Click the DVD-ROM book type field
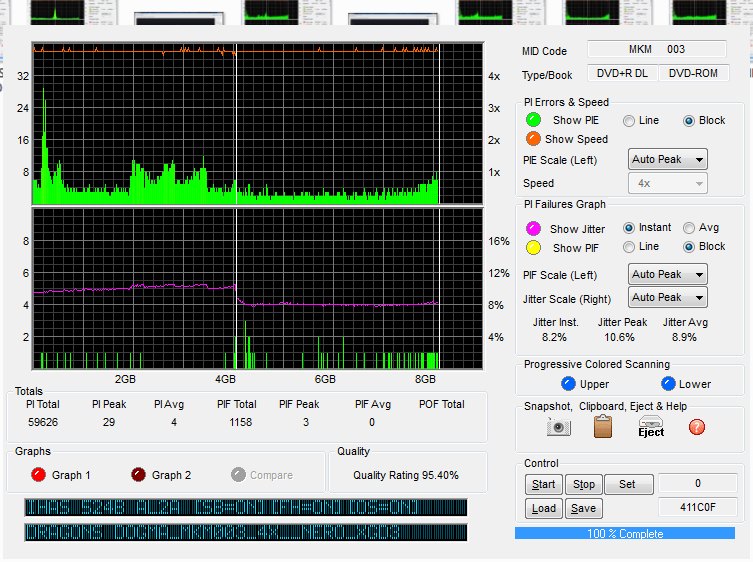The image size is (753, 562). (x=693, y=73)
